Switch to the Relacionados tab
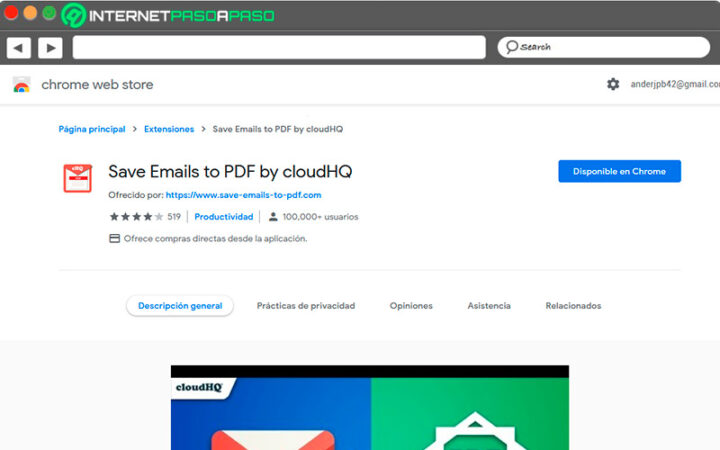The width and height of the screenshot is (720, 450). [573, 306]
